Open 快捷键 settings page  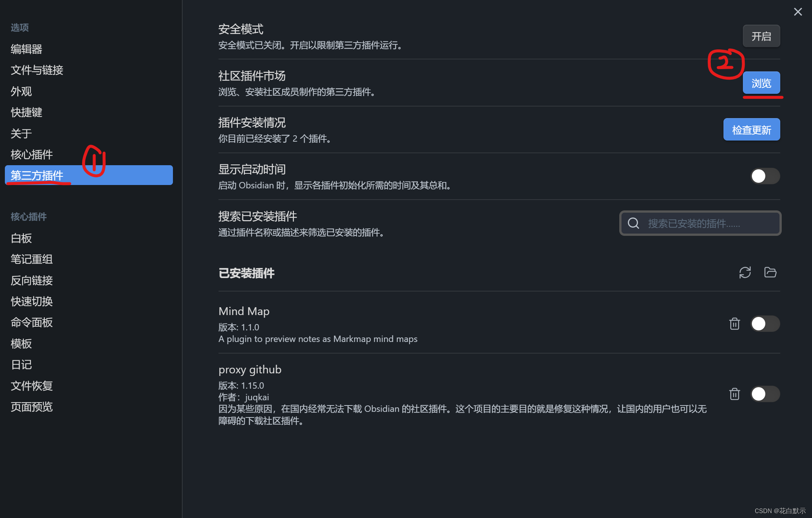coord(27,112)
